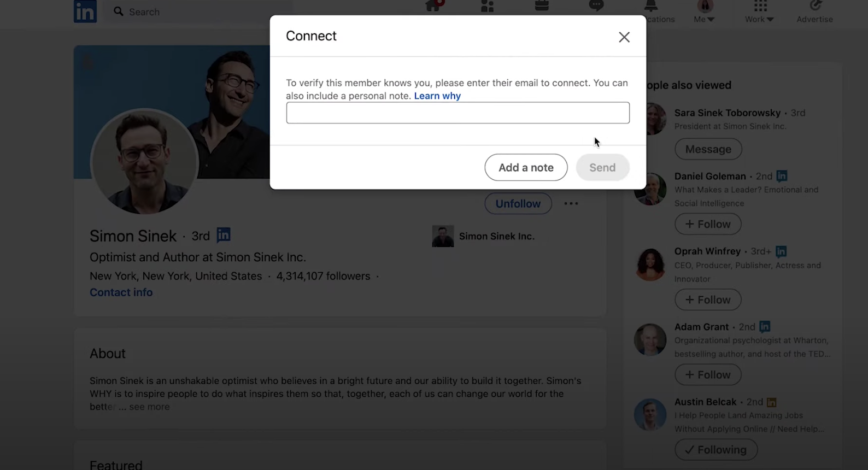
Task: Click the Unfollow button on Simon Sinek's profile
Action: 518,203
